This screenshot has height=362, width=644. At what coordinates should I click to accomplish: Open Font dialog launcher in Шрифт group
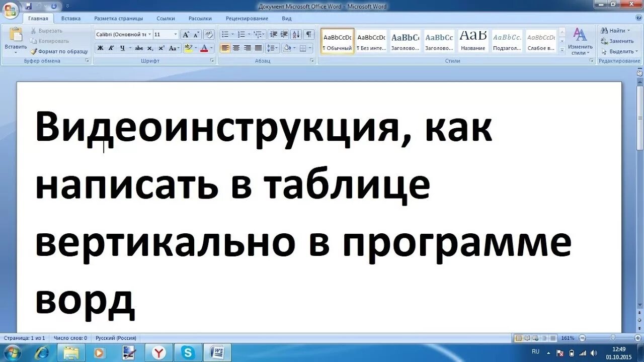212,61
